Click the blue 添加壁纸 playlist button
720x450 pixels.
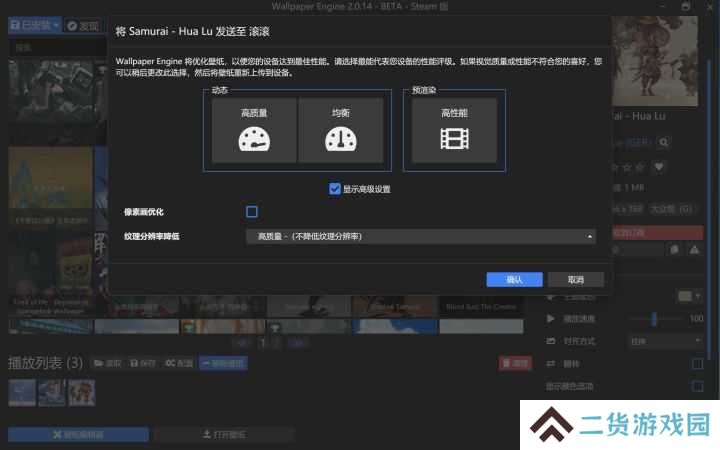224,363
